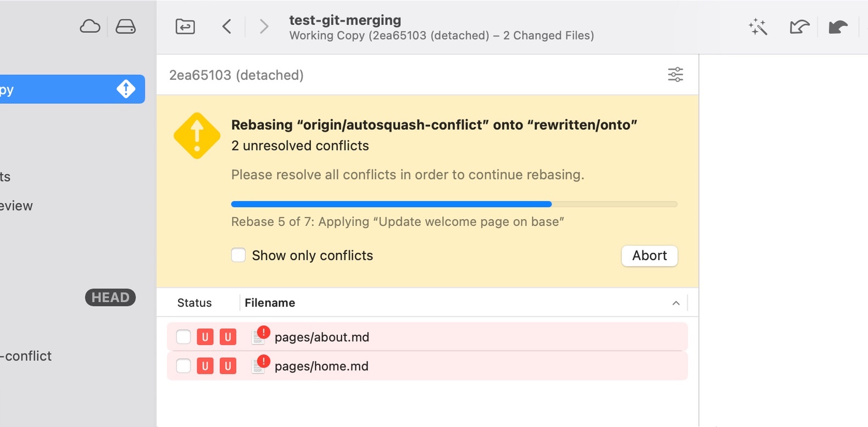Screen dimensions: 868x427
Task: Click the Status column header
Action: [x=194, y=303]
